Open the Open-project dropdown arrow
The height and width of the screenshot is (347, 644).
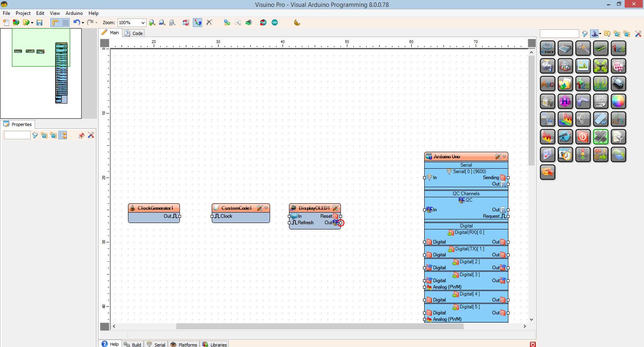[32, 23]
